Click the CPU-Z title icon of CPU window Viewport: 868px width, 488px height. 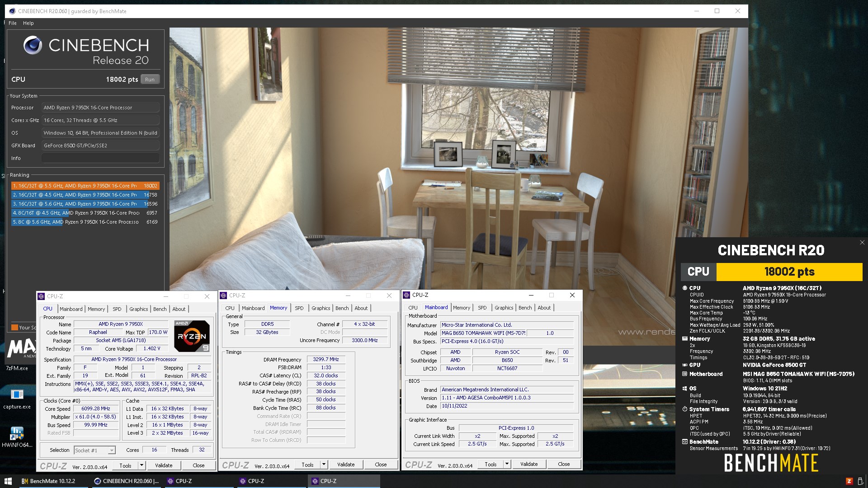[x=42, y=296]
